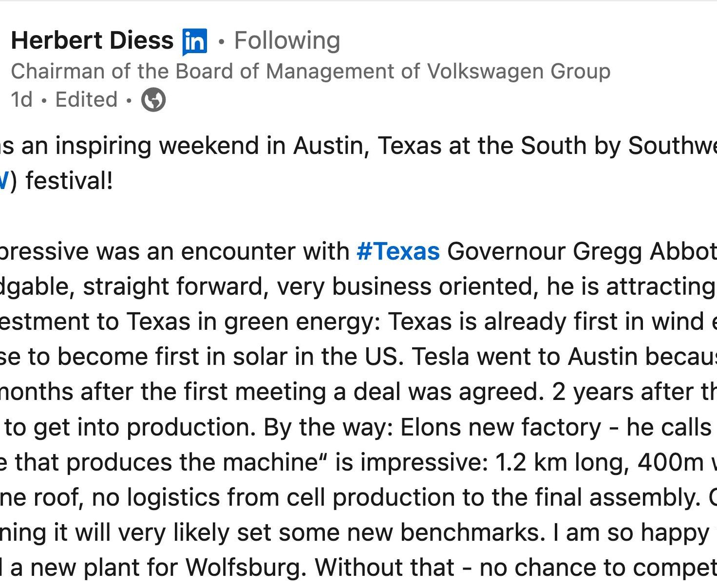This screenshot has width=717, height=588.
Task: Click the partial blue SXSW hashtag before festival
Action: (x=4, y=181)
